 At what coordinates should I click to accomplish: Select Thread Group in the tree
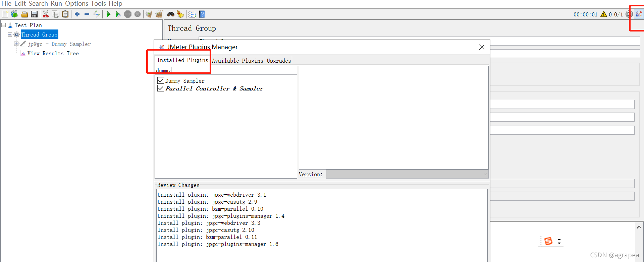(39, 35)
